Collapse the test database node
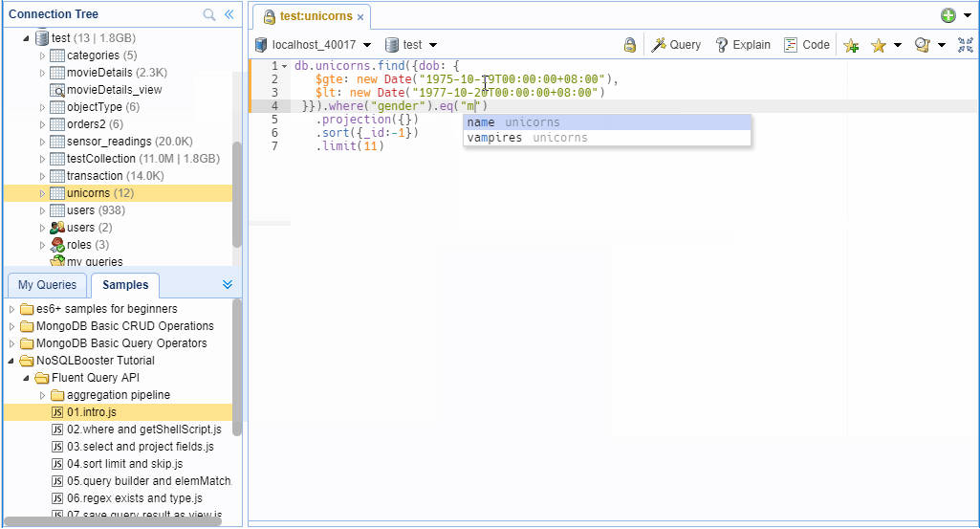This screenshot has height=529, width=980. (26, 38)
